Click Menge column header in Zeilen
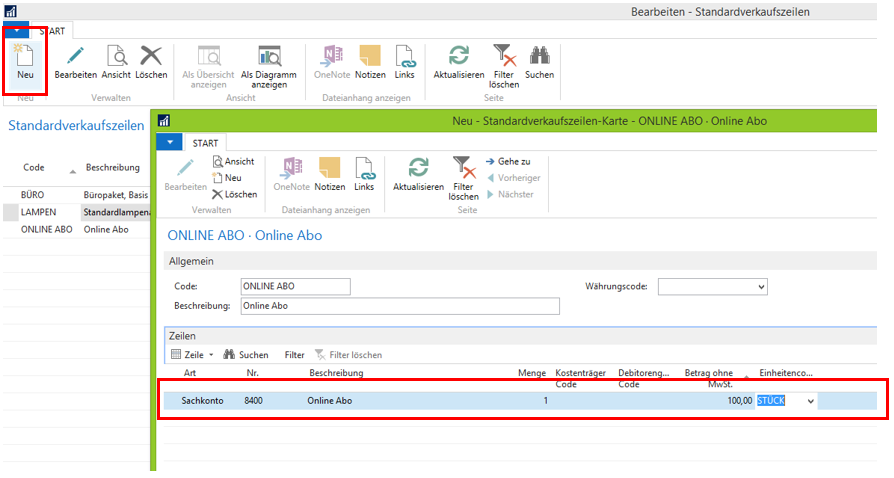 [x=532, y=373]
